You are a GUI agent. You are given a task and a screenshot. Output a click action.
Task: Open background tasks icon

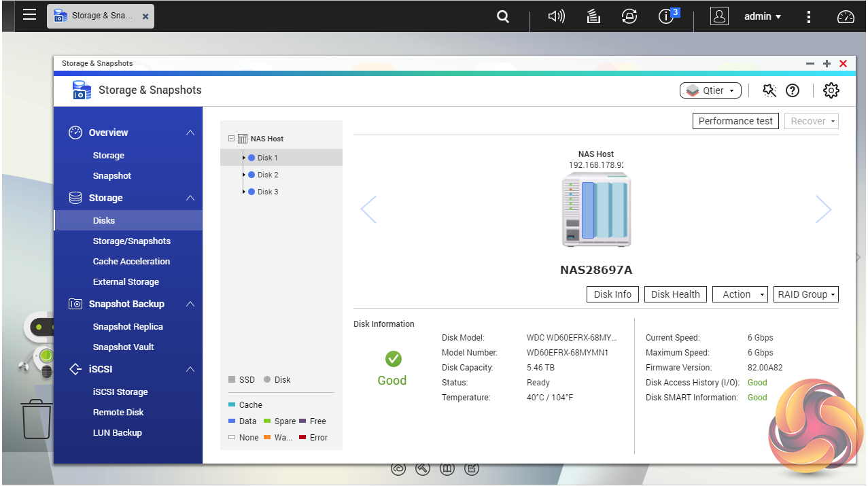pyautogui.click(x=593, y=17)
